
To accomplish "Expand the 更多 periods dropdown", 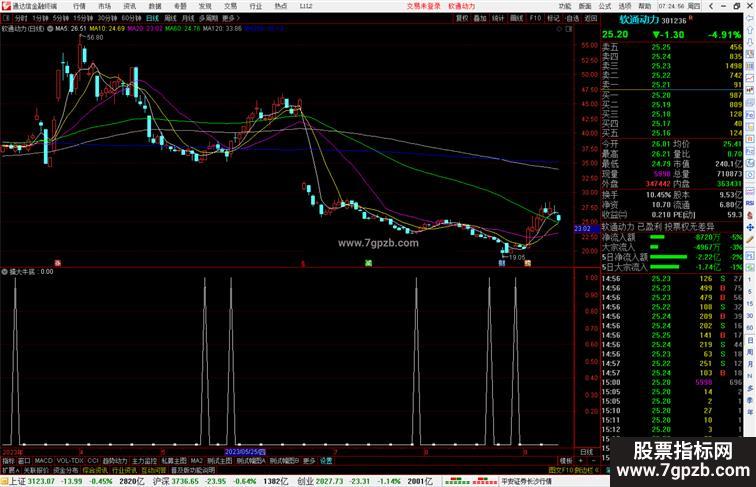I will click(x=231, y=18).
